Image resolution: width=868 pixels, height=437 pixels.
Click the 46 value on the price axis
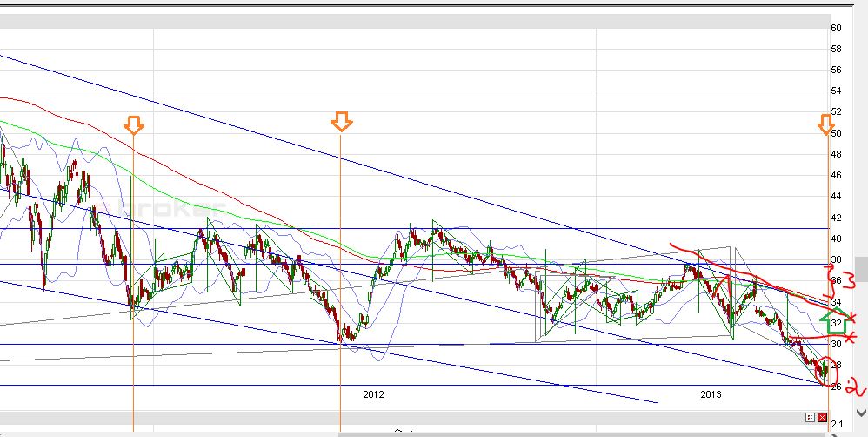pos(836,176)
